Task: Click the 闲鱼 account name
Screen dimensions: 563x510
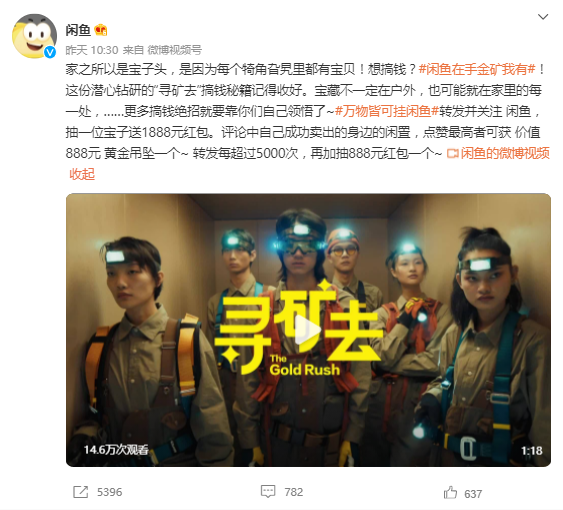Action: pos(78,30)
